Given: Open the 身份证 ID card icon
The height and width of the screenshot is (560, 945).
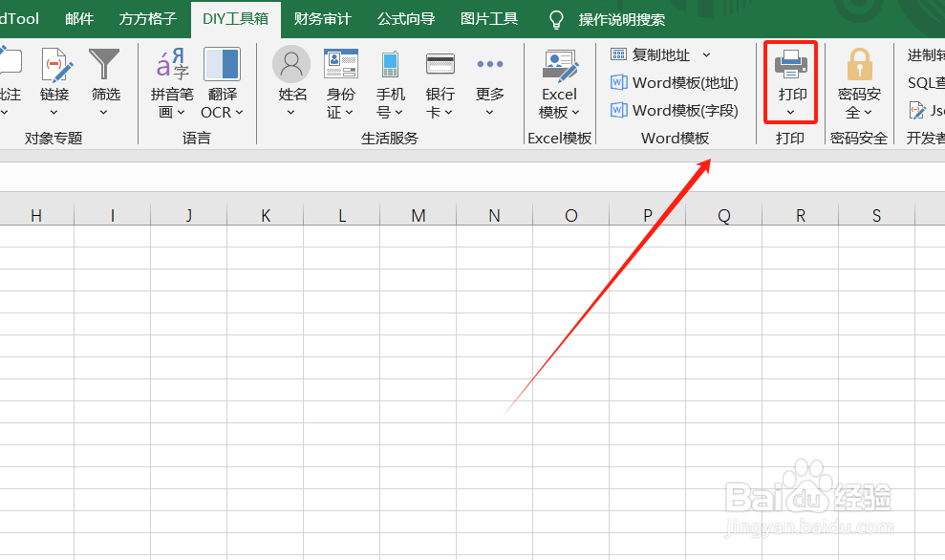Looking at the screenshot, I should [341, 64].
